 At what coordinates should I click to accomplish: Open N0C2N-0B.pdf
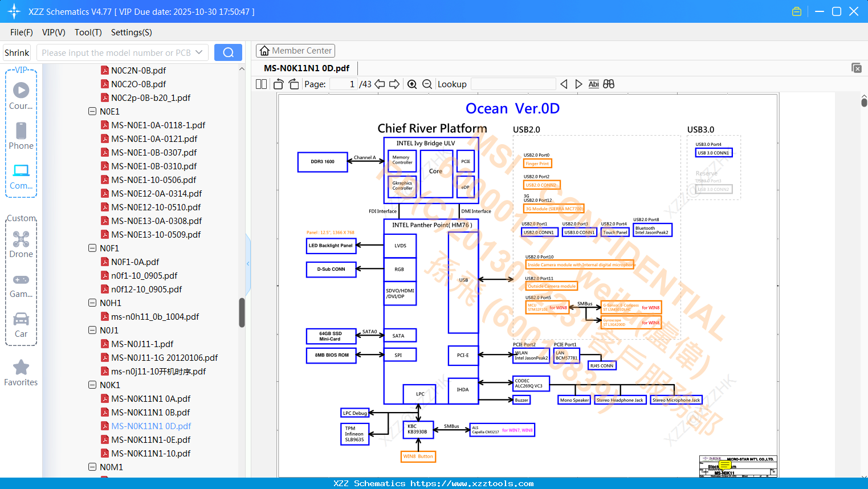click(x=138, y=71)
